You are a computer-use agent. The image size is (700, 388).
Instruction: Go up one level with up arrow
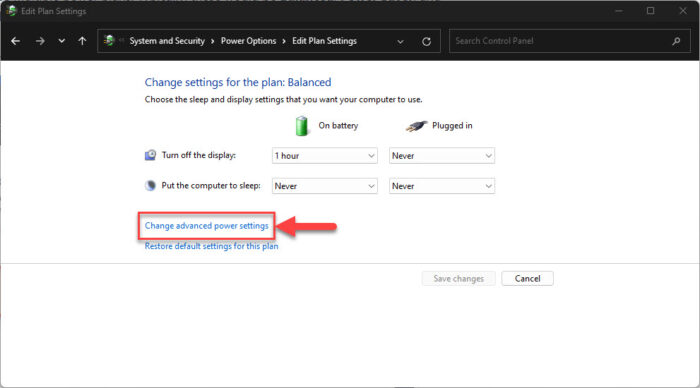82,41
